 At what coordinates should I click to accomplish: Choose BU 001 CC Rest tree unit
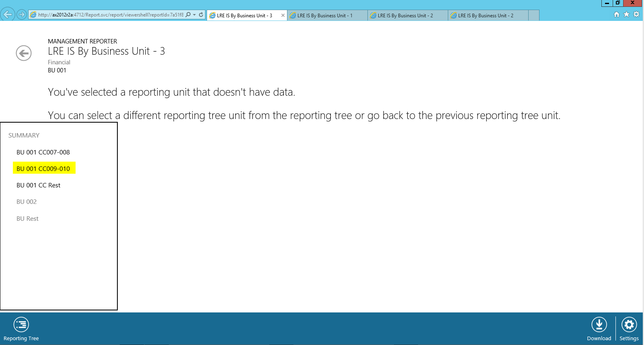click(x=39, y=185)
